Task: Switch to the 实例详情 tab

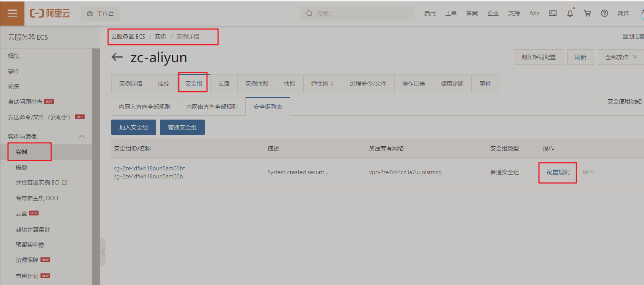Action: coord(131,84)
